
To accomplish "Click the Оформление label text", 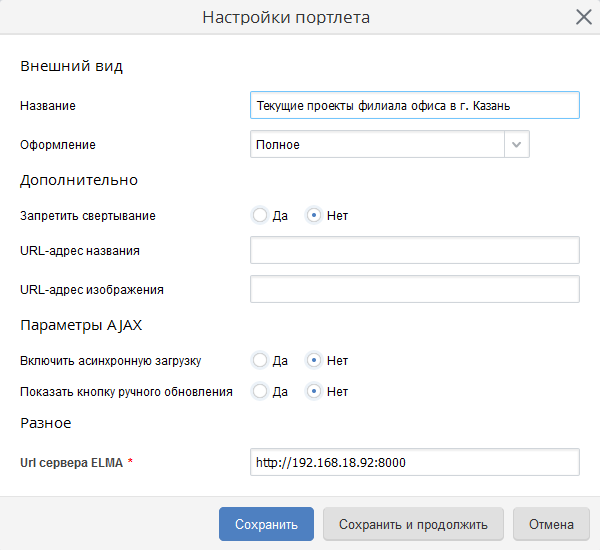I will click(x=58, y=145).
